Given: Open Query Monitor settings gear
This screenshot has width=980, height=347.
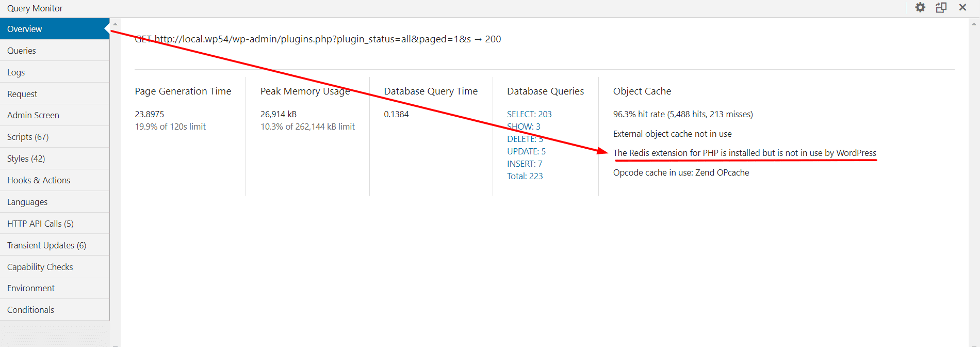Looking at the screenshot, I should pos(920,8).
